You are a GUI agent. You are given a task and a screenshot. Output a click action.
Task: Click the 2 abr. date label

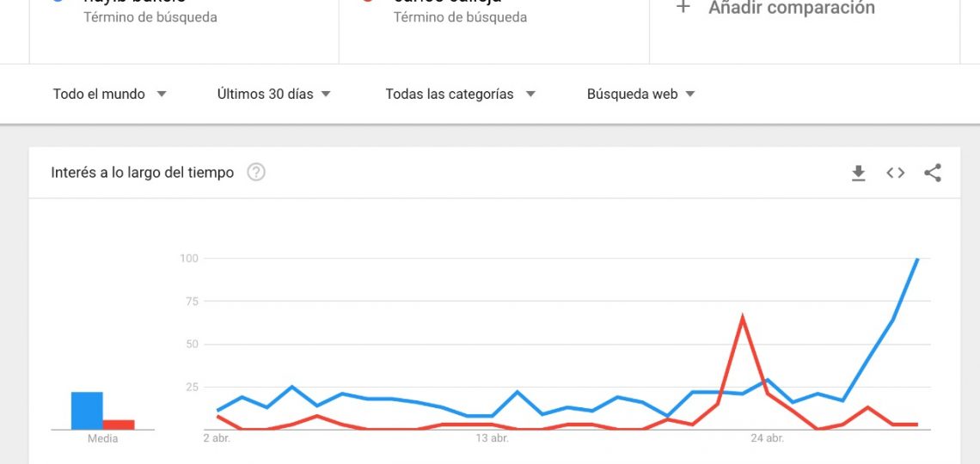(x=217, y=438)
